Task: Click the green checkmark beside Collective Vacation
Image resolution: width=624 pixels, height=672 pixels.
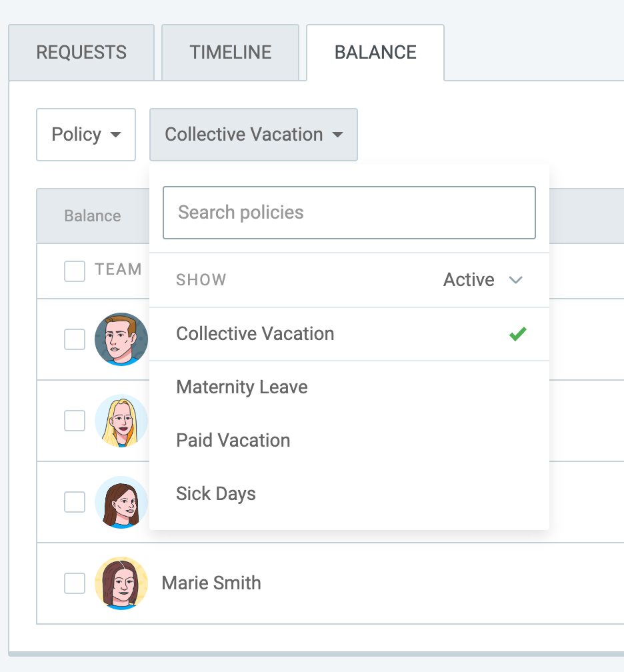Action: click(x=518, y=334)
